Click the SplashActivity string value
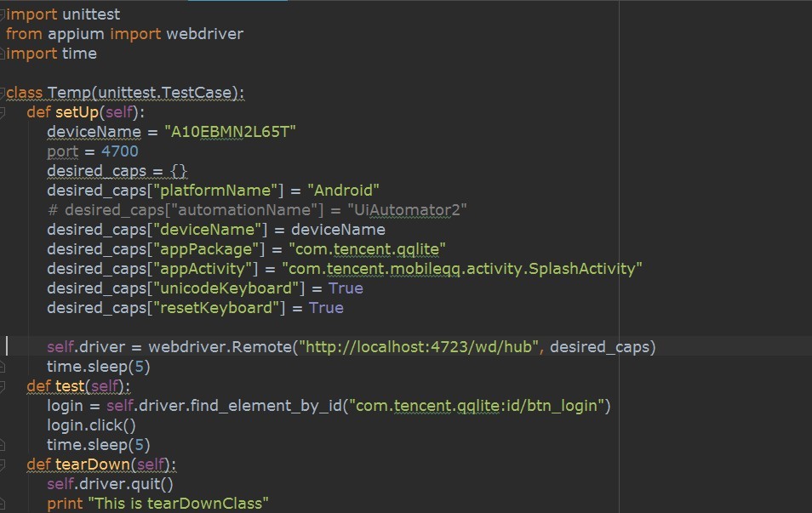 [x=462, y=269]
